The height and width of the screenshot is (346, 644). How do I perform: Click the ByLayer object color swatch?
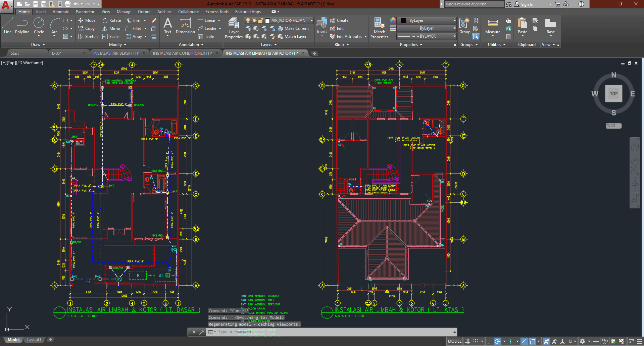pyautogui.click(x=404, y=20)
